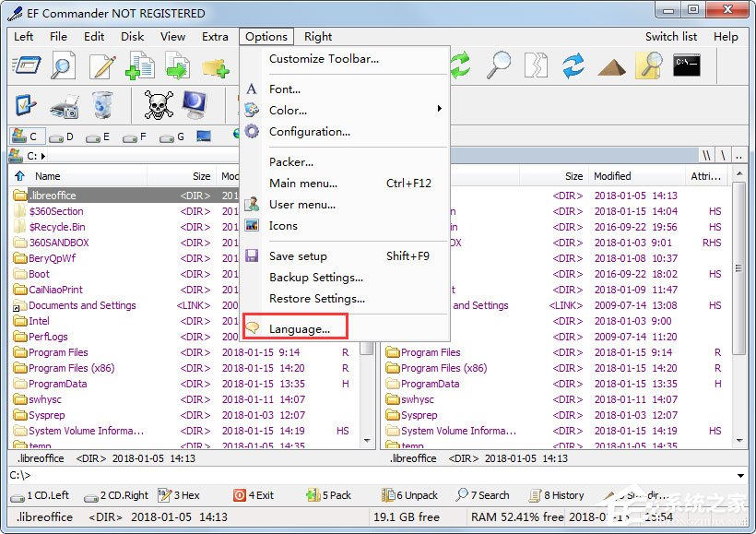Click the recycle bin icon in toolbar
The width and height of the screenshot is (756, 534).
tap(102, 104)
